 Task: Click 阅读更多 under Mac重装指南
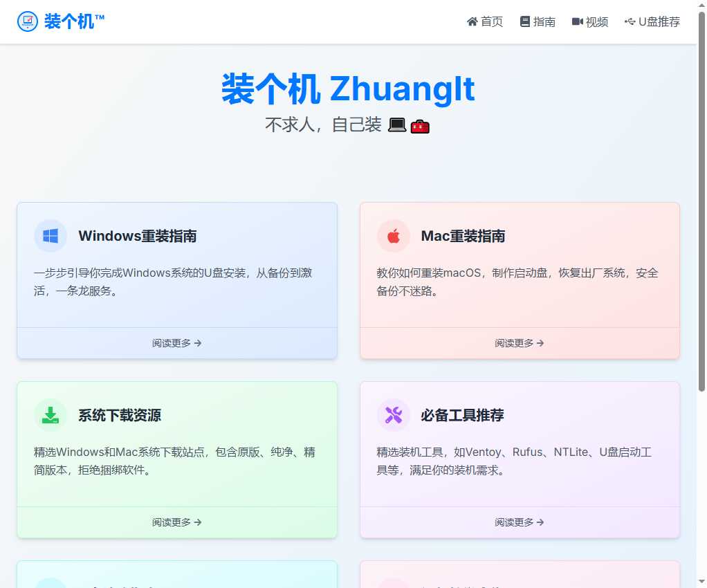tap(520, 343)
